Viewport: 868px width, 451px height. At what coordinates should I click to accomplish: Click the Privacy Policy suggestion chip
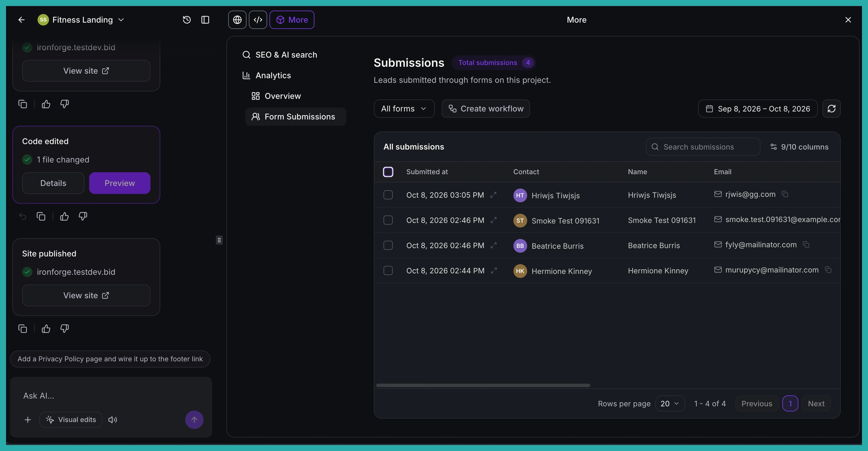click(110, 359)
